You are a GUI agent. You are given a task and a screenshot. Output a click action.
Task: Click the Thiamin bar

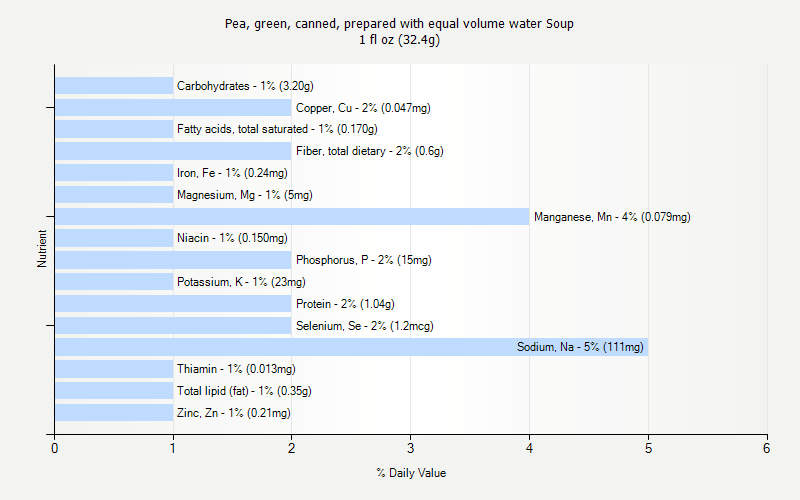tap(114, 369)
